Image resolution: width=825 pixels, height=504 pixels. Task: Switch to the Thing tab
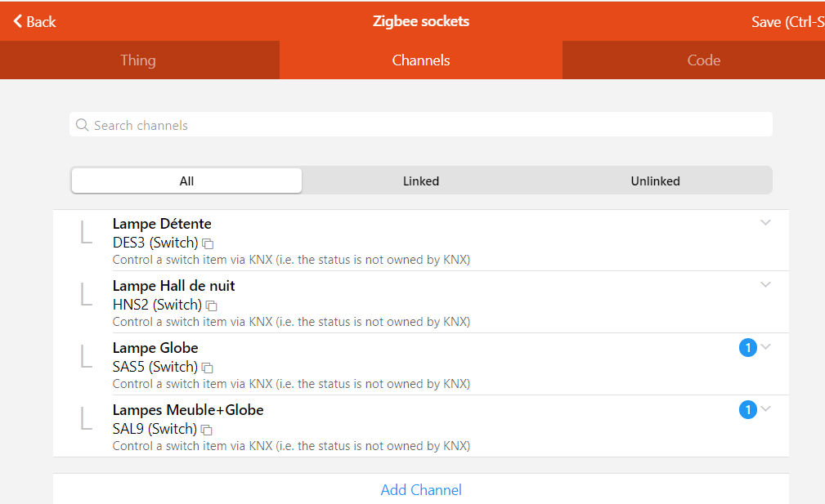[137, 60]
